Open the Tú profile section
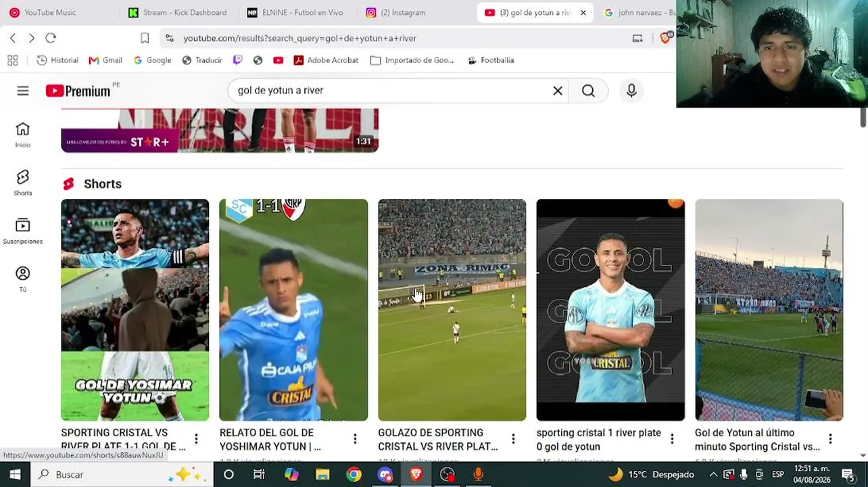Screen dimensions: 868x487 click(23, 279)
